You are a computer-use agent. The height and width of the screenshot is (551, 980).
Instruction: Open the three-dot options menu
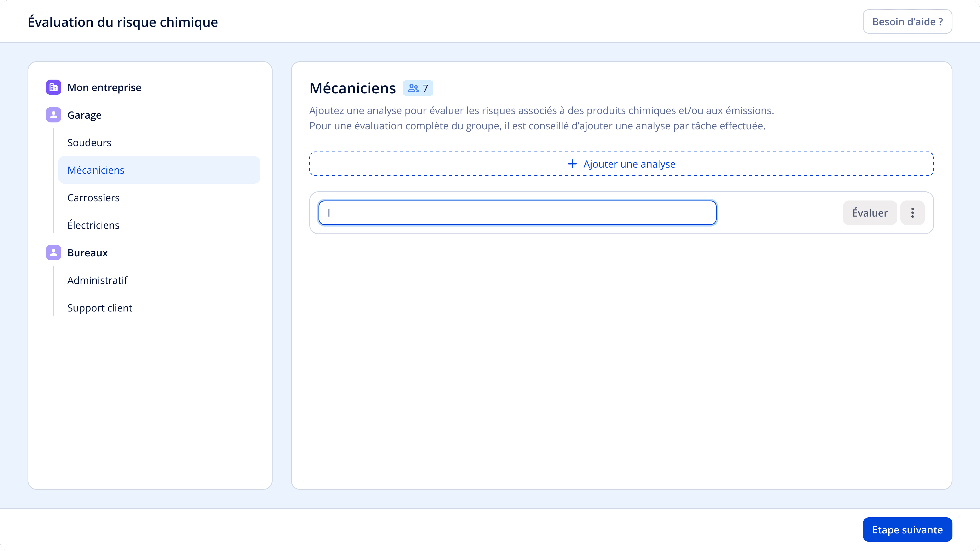click(912, 212)
